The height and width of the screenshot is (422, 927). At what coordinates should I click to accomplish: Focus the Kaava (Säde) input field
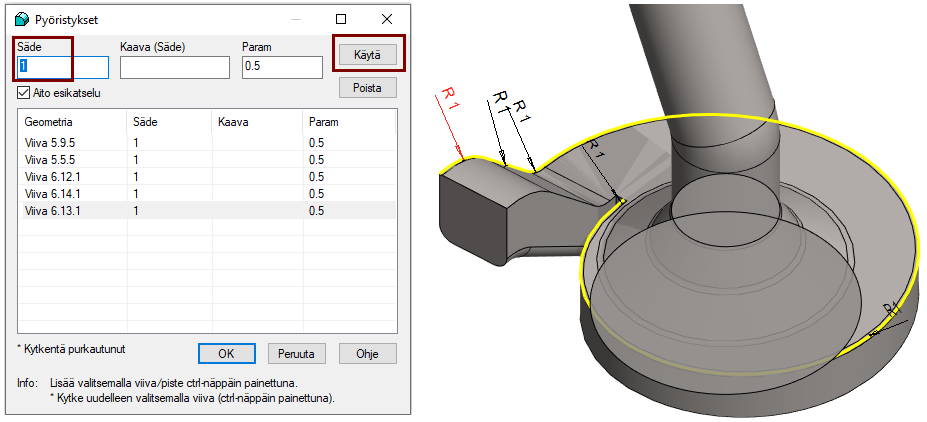point(175,67)
